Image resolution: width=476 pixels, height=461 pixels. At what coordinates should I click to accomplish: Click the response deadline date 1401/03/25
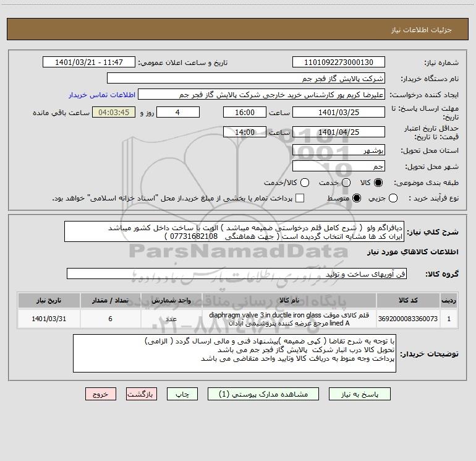[339, 112]
